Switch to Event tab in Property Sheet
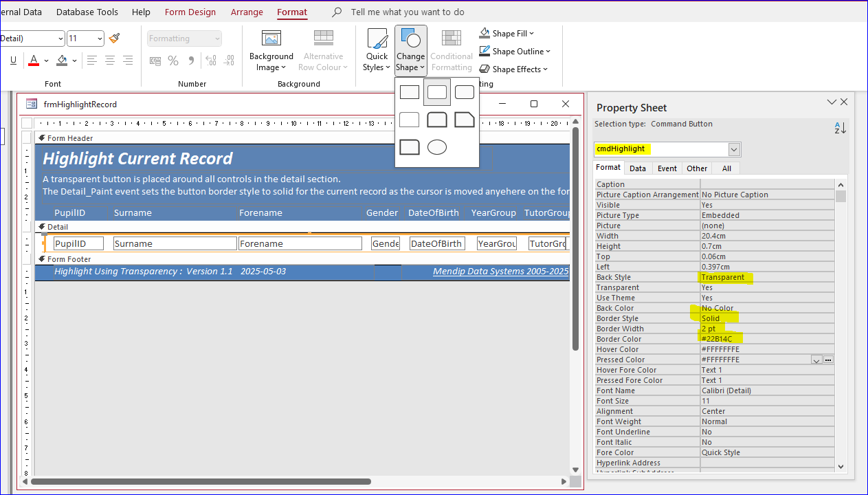Image resolution: width=868 pixels, height=495 pixels. (x=667, y=168)
